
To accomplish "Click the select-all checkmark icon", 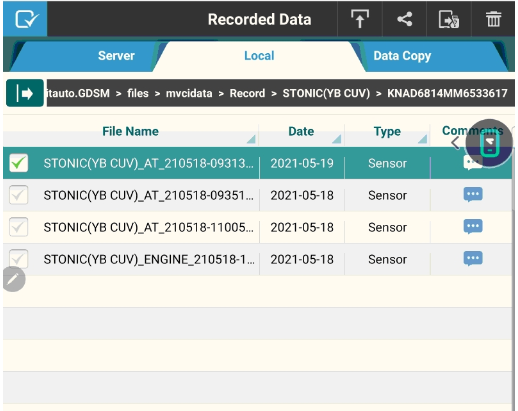I will [x=26, y=19].
